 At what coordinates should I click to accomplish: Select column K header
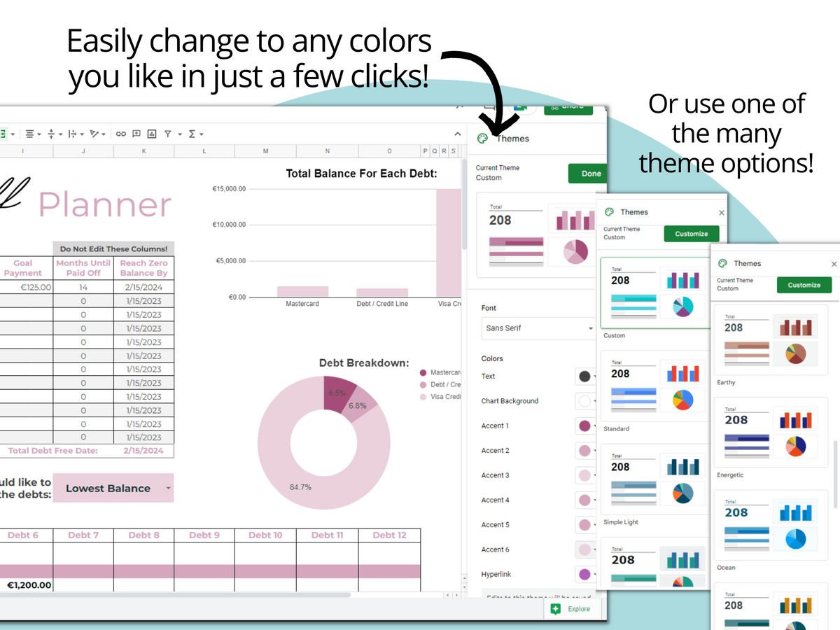[144, 151]
